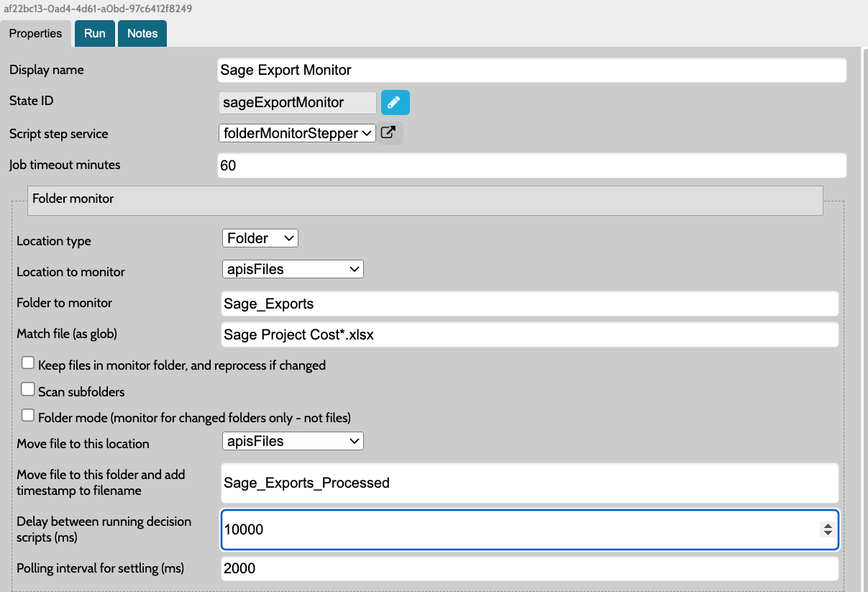
Task: Click the Polling interval for settling field
Action: click(x=529, y=568)
